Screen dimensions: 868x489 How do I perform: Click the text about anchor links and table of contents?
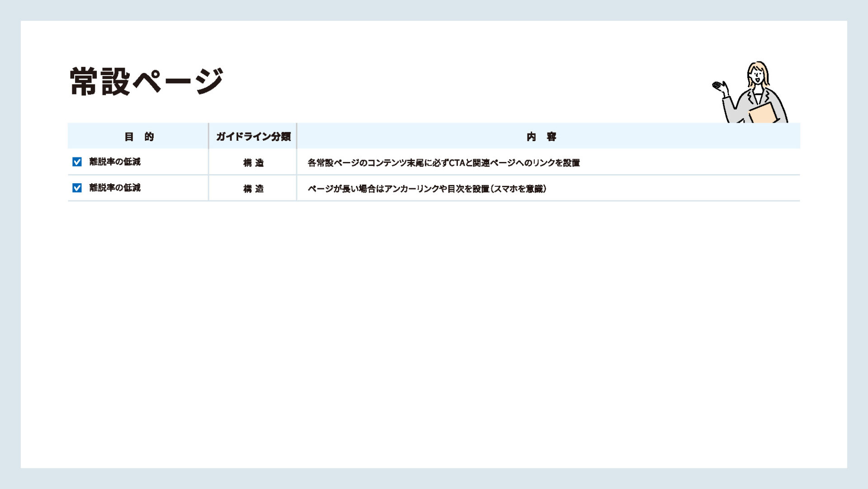427,189
